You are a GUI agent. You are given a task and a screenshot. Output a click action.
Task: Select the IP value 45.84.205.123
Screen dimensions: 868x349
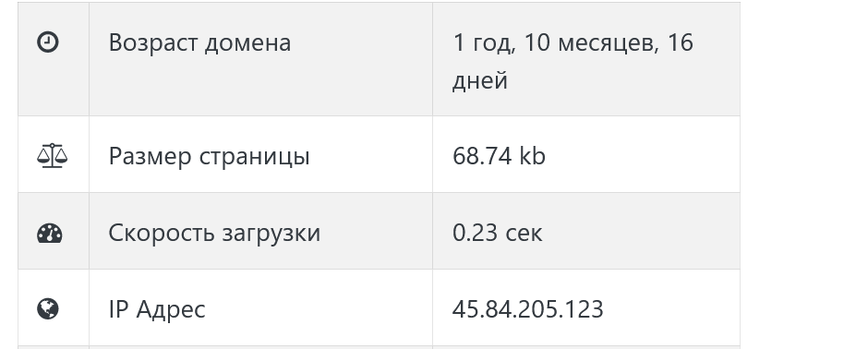tap(527, 309)
